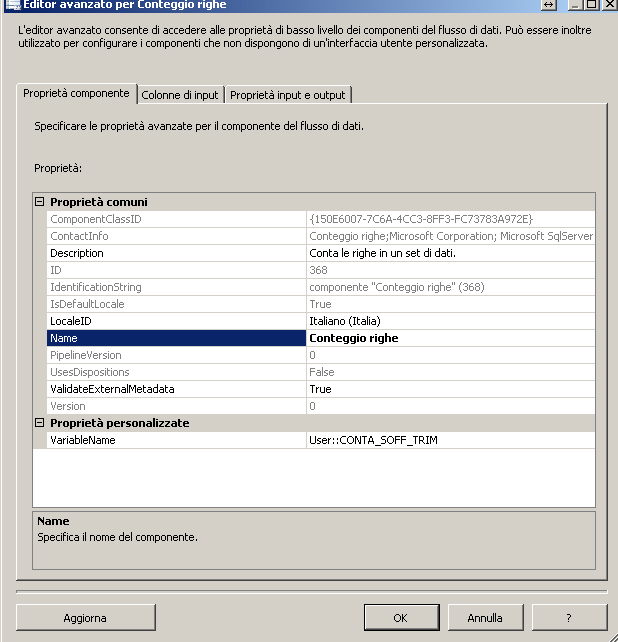Click the UsesDispositions value False
The image size is (618, 642).
(x=322, y=372)
